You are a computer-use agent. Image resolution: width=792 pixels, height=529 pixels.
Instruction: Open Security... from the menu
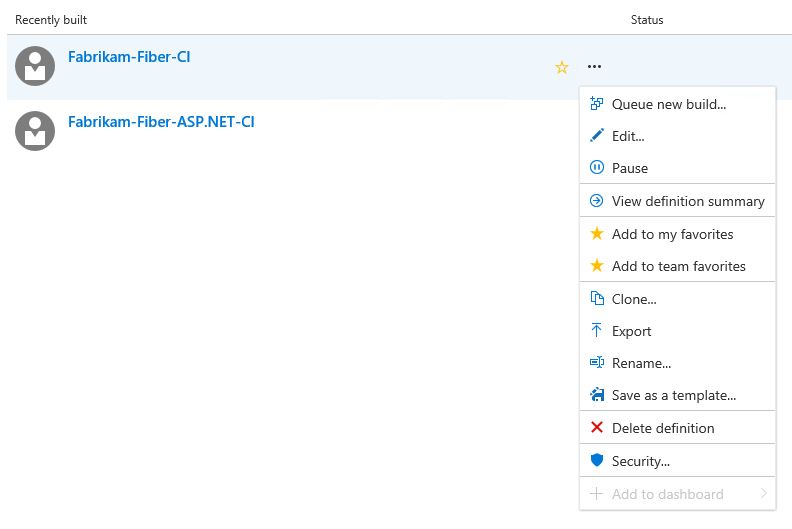click(x=677, y=461)
